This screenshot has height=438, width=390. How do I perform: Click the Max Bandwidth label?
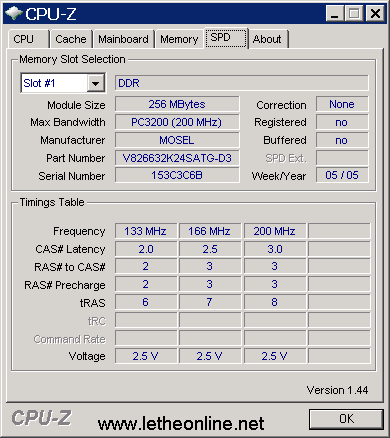point(68,122)
